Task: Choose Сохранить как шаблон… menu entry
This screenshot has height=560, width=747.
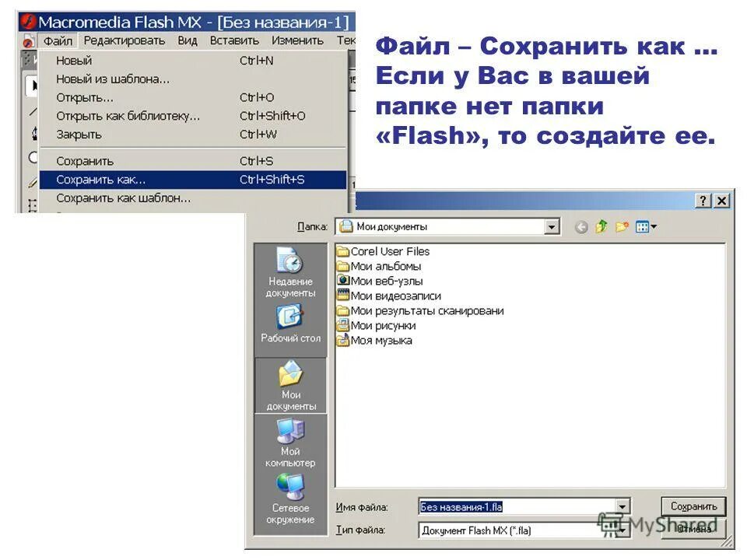Action: pyautogui.click(x=192, y=198)
